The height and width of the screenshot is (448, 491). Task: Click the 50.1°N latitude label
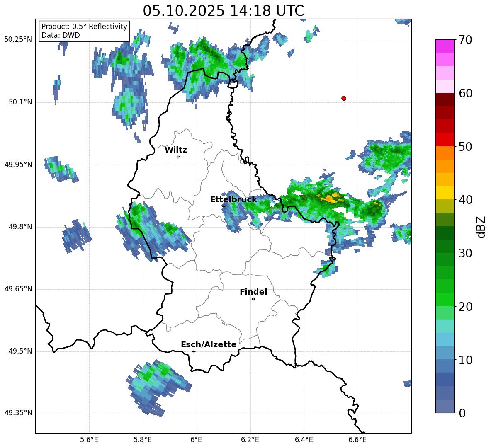pos(20,102)
